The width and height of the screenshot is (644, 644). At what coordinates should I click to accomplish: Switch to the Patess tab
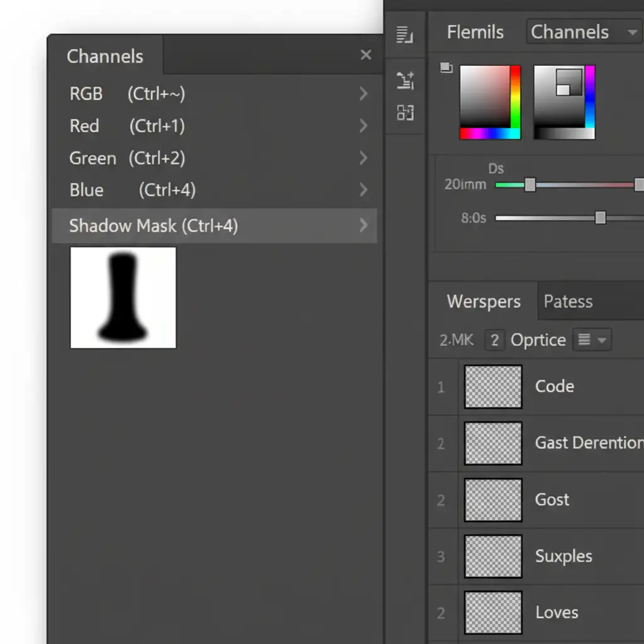tap(568, 302)
